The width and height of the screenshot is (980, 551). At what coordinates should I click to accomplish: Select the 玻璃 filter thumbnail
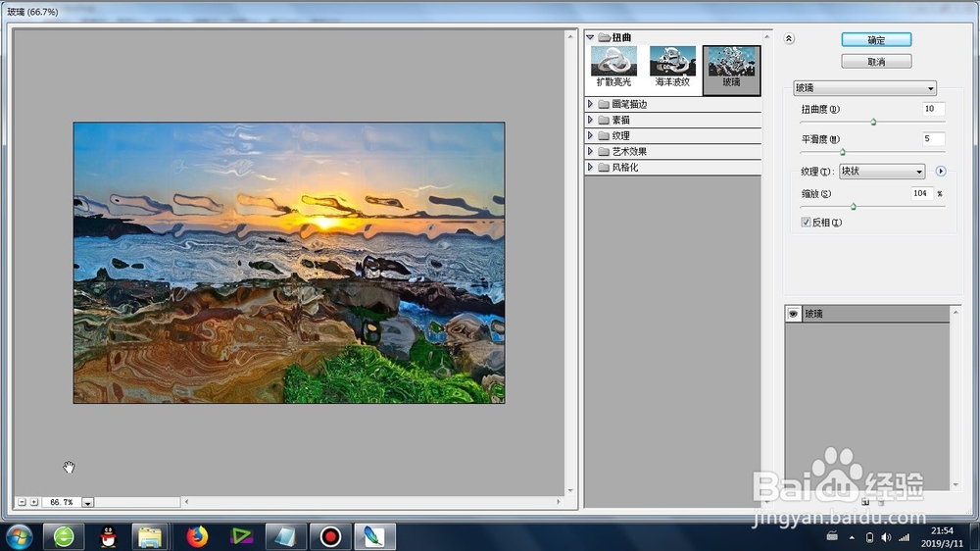731,70
